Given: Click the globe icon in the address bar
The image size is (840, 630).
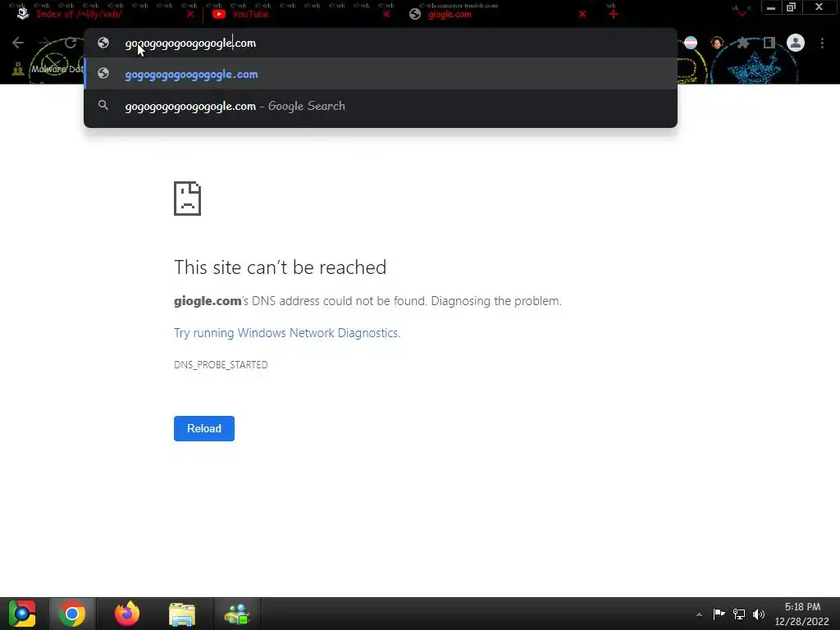Looking at the screenshot, I should [103, 43].
